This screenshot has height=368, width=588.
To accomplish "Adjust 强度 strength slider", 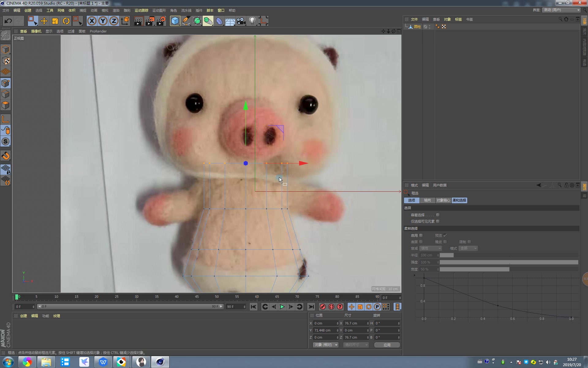I will click(509, 262).
